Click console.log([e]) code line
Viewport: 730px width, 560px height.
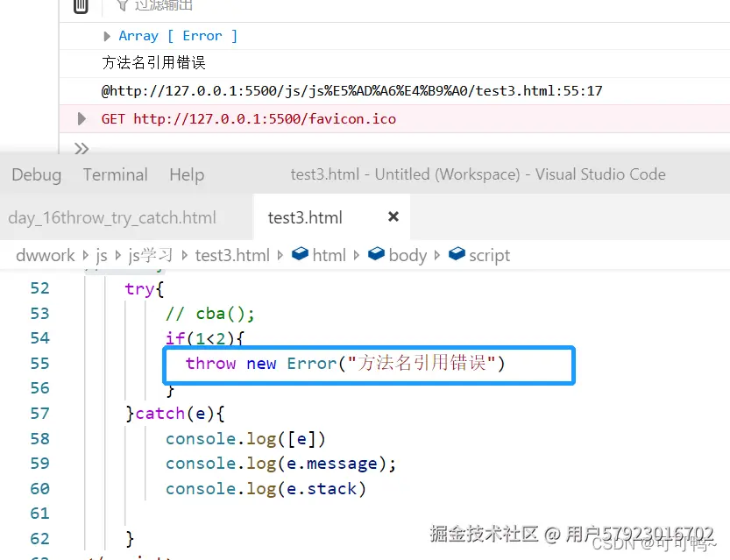tap(245, 439)
